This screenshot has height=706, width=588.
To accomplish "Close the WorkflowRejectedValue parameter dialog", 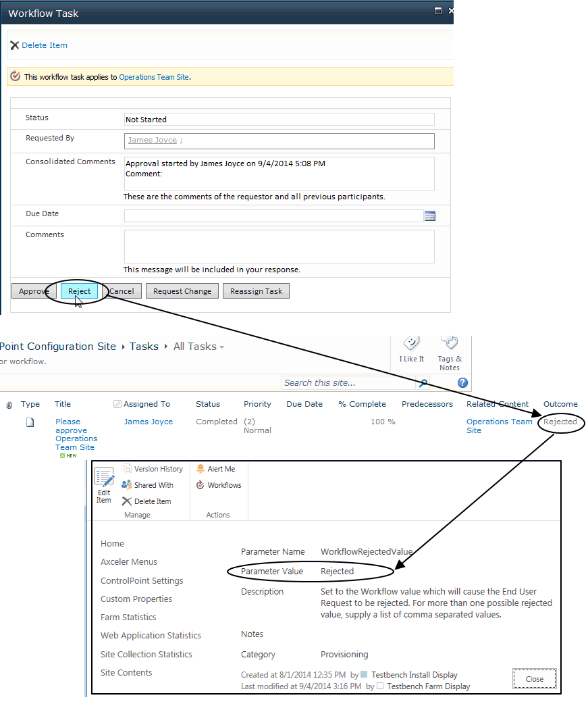I will click(534, 679).
